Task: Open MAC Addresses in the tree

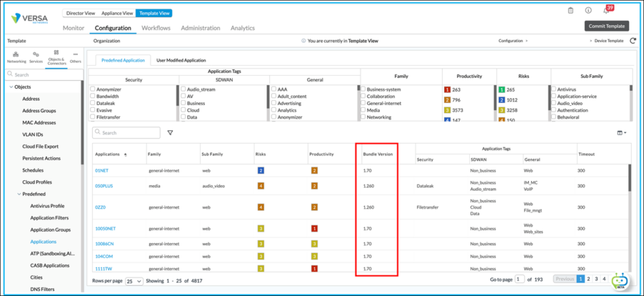Action: (38, 123)
